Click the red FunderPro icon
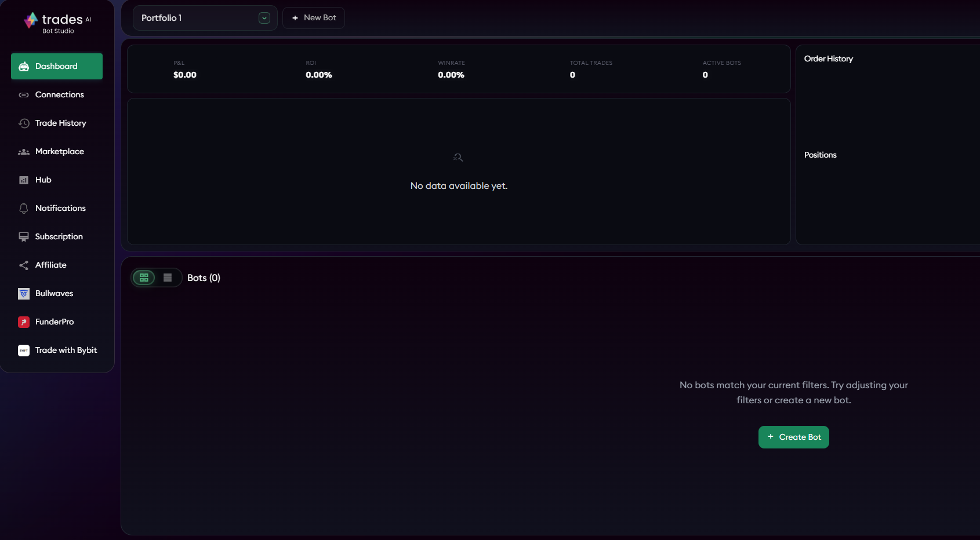 click(x=24, y=322)
